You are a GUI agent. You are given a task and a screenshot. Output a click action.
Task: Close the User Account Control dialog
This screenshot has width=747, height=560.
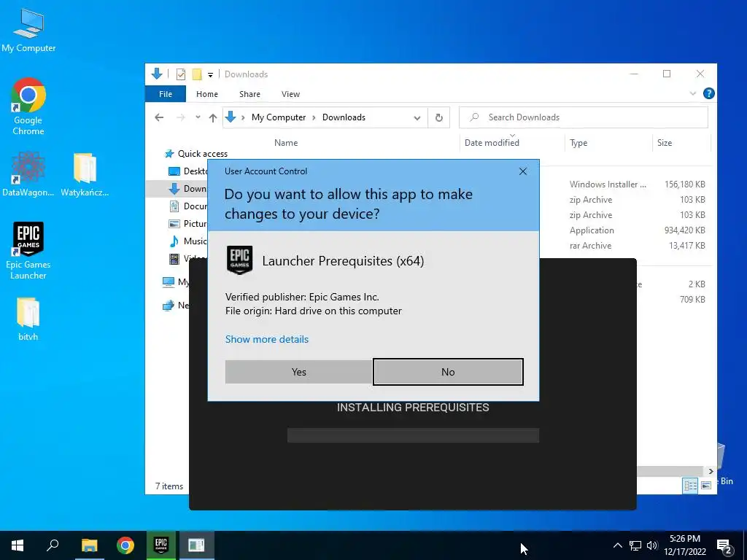[522, 171]
